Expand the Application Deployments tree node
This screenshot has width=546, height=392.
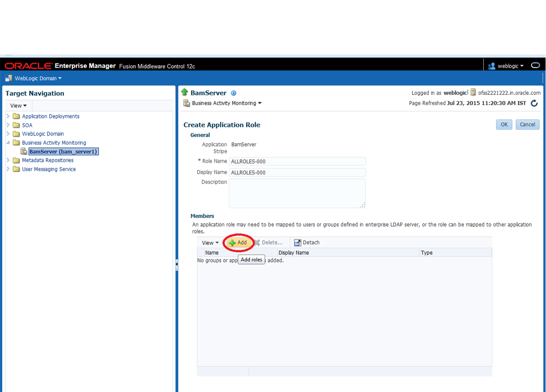click(8, 116)
